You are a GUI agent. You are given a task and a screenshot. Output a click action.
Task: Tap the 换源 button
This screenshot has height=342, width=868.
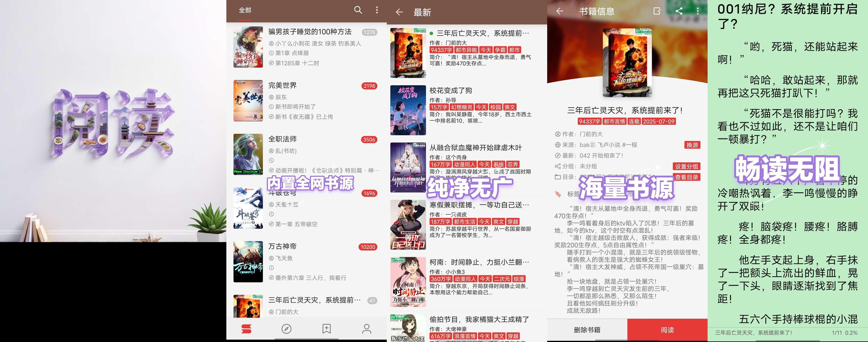(692, 145)
